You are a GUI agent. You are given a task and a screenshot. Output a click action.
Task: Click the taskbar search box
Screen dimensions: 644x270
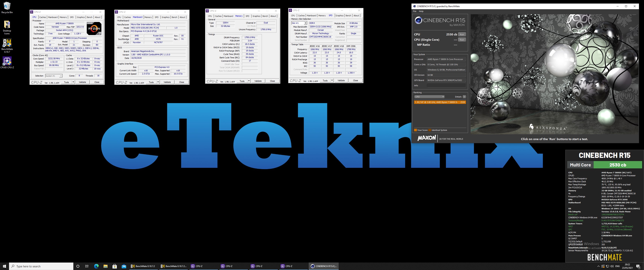[41, 266]
